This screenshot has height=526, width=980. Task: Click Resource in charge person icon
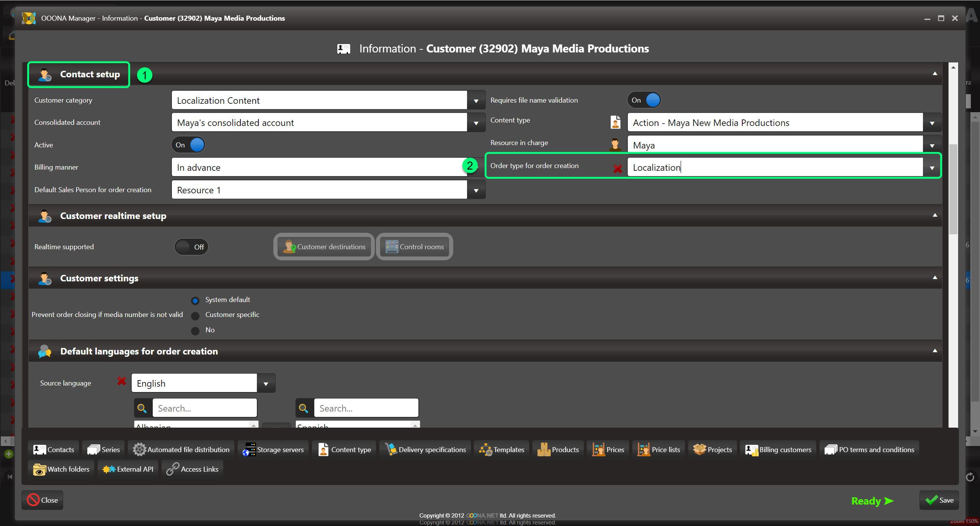(615, 144)
